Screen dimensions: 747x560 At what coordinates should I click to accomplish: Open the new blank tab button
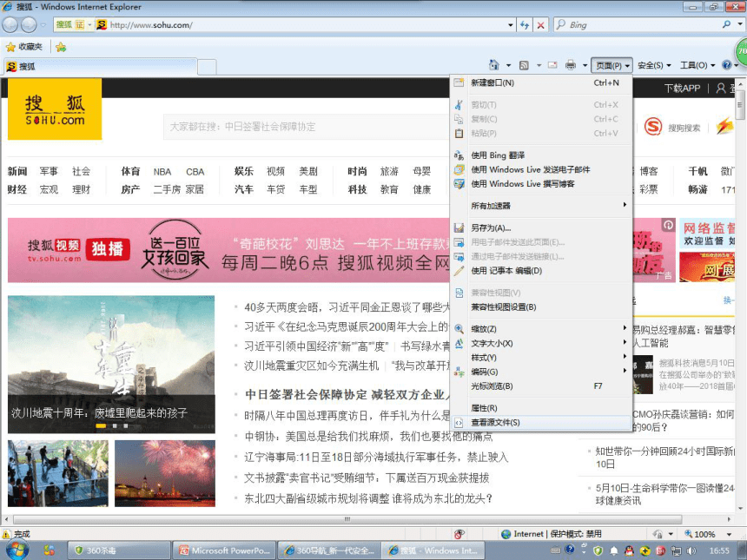[207, 67]
